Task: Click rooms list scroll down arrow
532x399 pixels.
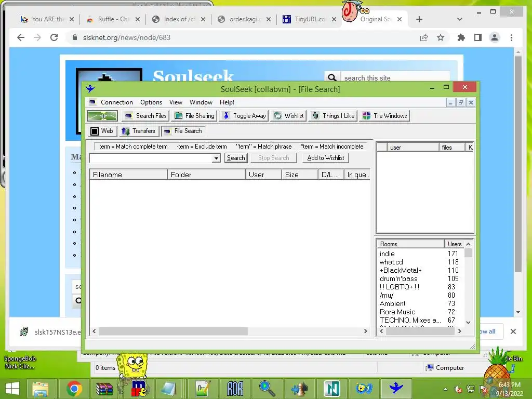Action: point(468,322)
